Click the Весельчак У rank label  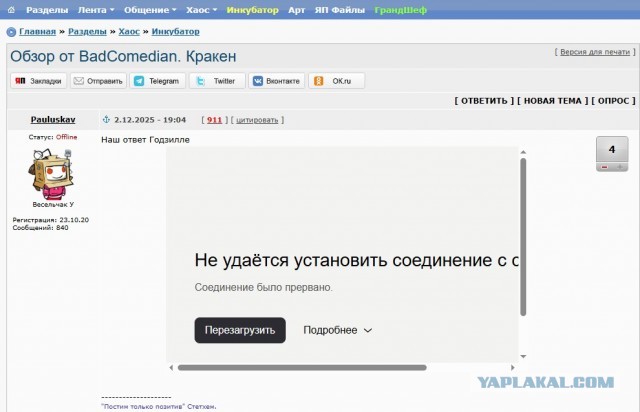tap(53, 205)
